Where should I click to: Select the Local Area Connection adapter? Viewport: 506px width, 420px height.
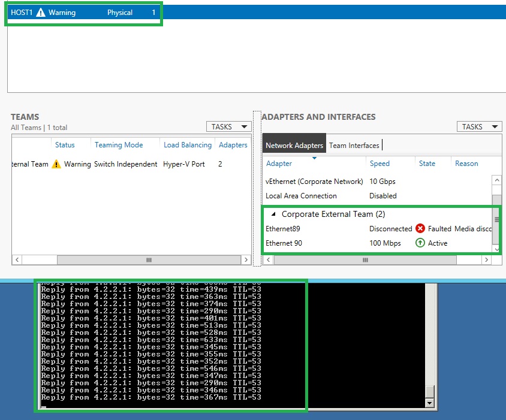[x=378, y=196]
